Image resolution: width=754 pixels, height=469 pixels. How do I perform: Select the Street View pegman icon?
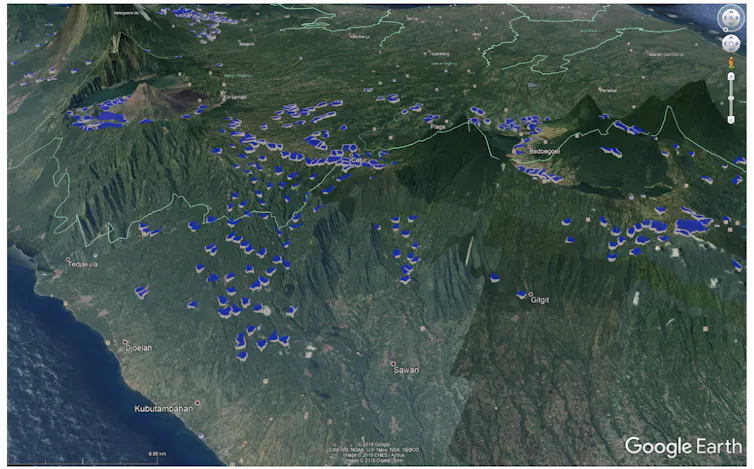point(731,63)
